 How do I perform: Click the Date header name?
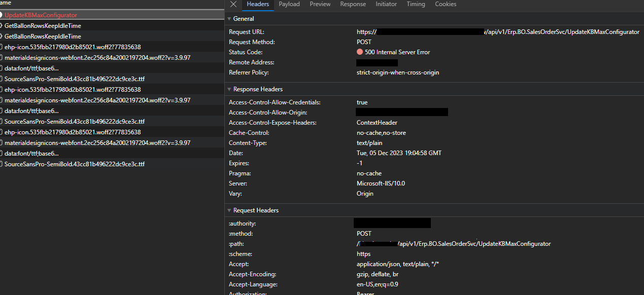[236, 153]
